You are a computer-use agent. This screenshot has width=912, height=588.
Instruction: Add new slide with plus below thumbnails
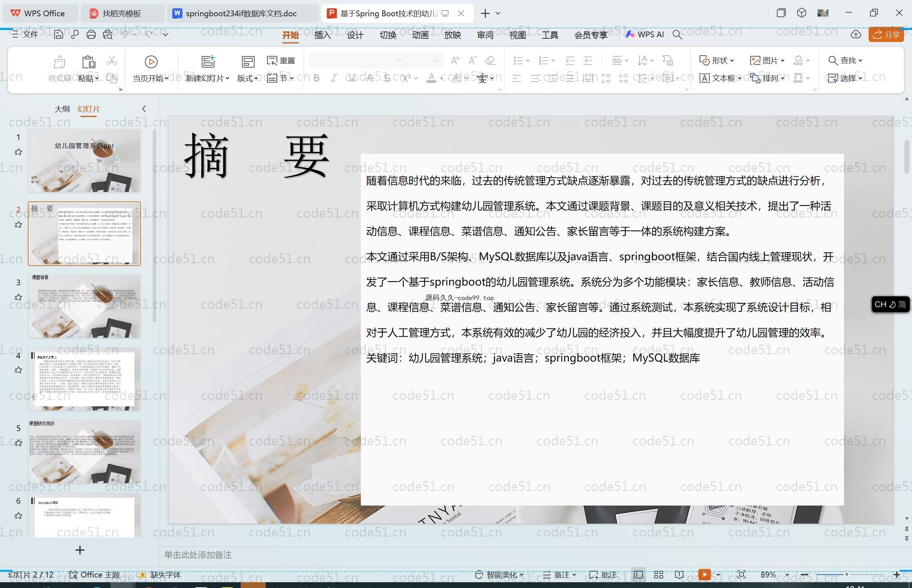[80, 550]
